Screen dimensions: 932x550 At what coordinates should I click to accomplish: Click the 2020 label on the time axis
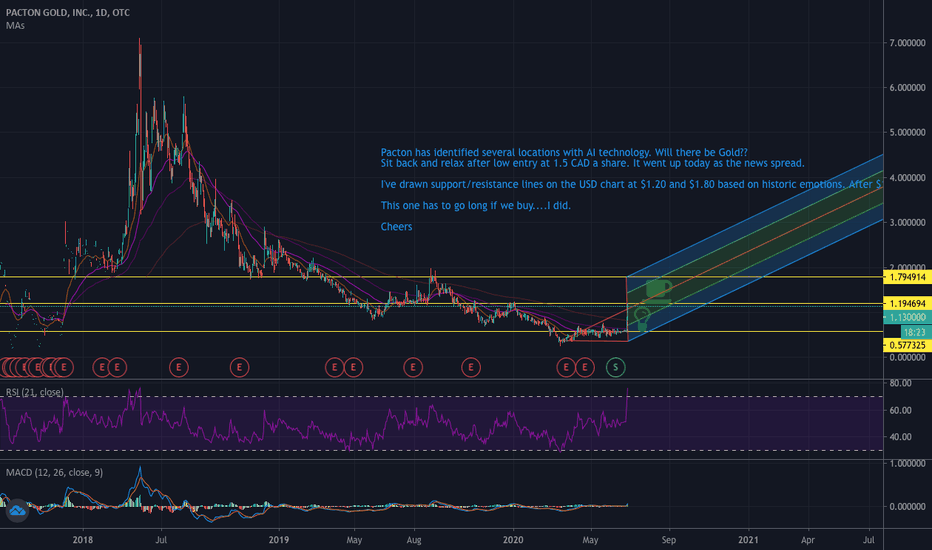pos(513,540)
